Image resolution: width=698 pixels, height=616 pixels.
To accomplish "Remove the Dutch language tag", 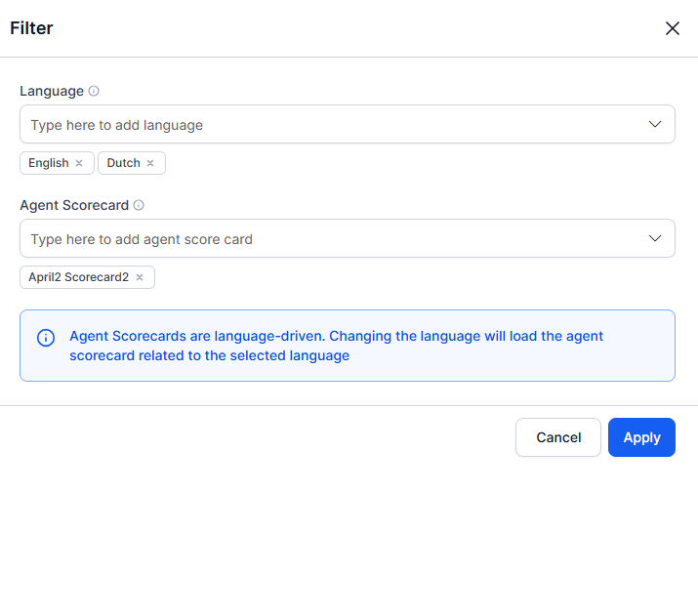I will pyautogui.click(x=150, y=163).
